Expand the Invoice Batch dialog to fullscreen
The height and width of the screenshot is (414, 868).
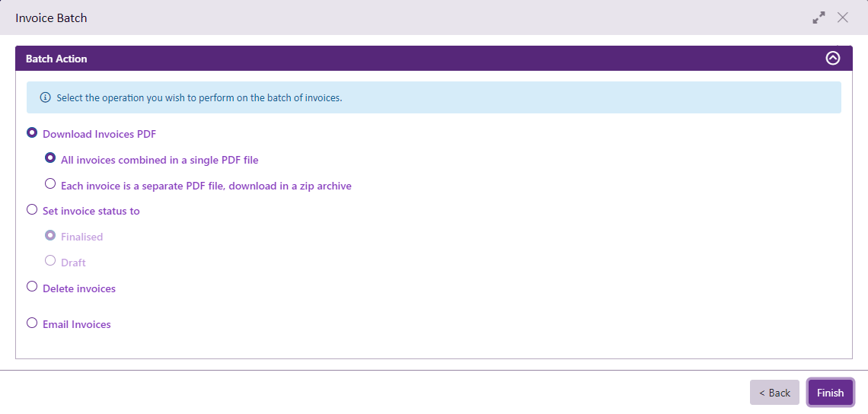pos(819,18)
